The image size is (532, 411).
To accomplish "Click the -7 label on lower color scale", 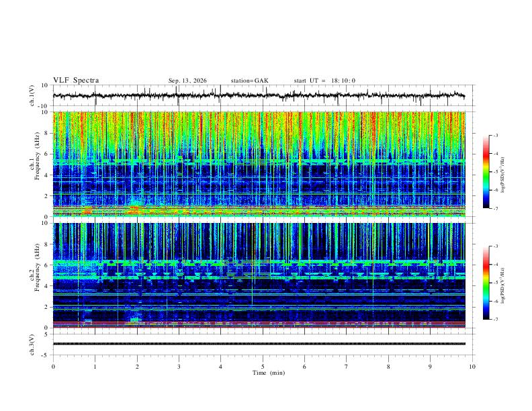I will (495, 319).
